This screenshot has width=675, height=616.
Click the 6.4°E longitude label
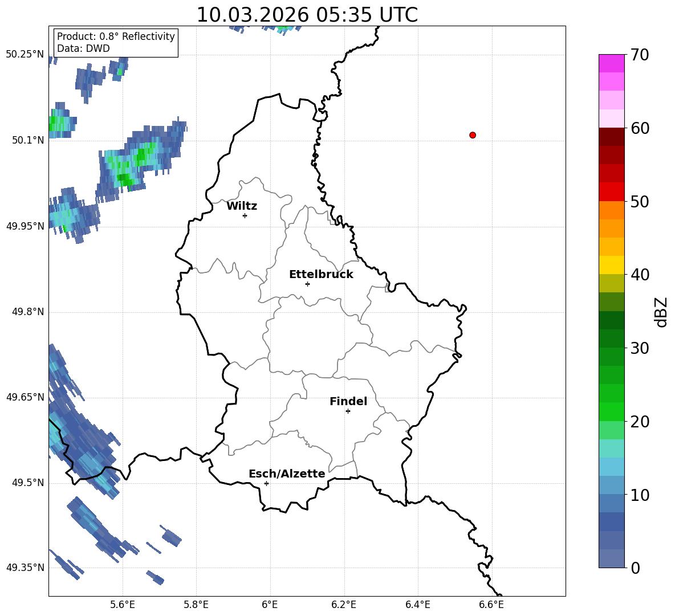[x=417, y=605]
